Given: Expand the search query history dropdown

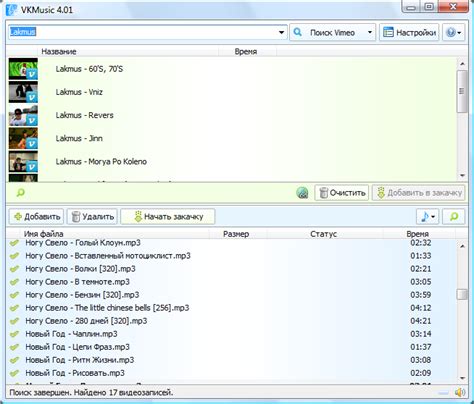Looking at the screenshot, I should (x=281, y=32).
